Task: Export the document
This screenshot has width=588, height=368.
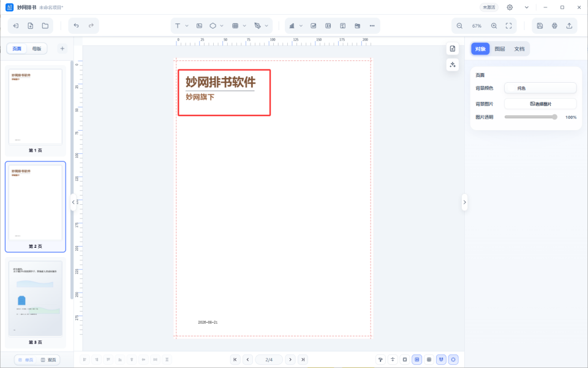Action: [x=569, y=26]
